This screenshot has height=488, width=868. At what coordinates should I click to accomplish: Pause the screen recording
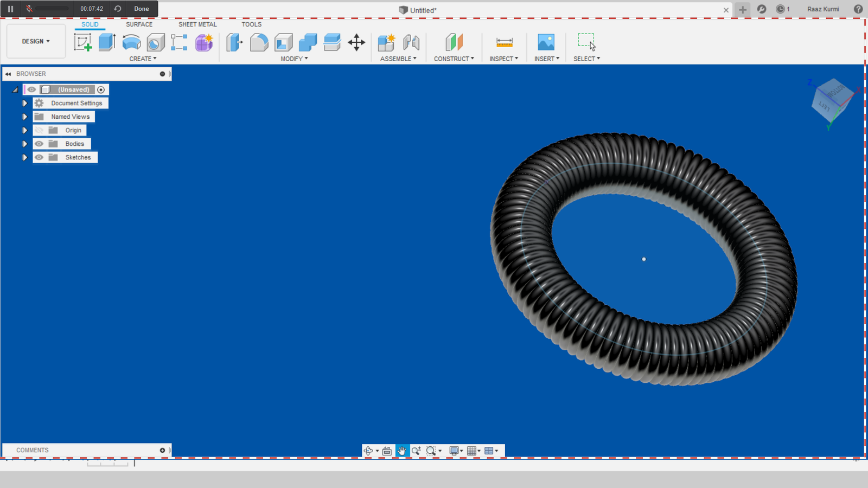tap(10, 9)
